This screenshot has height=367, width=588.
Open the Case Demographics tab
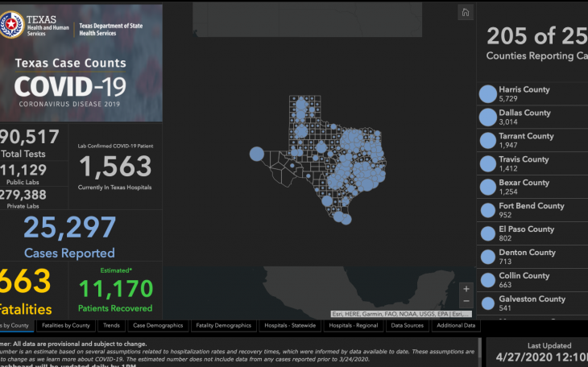[158, 325]
